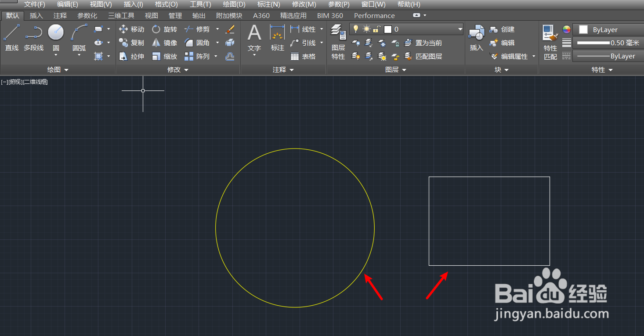Click the 引线 leader tool
Screen dimensions: 644x336
coord(303,43)
